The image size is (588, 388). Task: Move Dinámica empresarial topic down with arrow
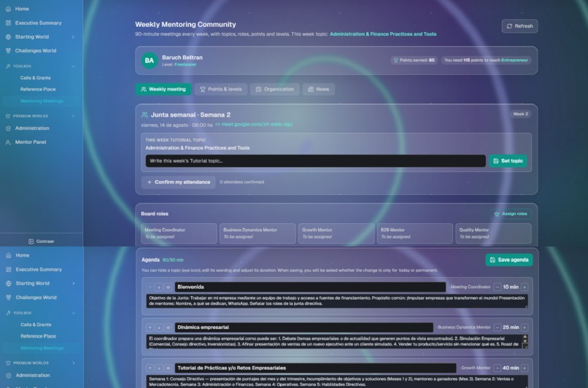(158, 327)
